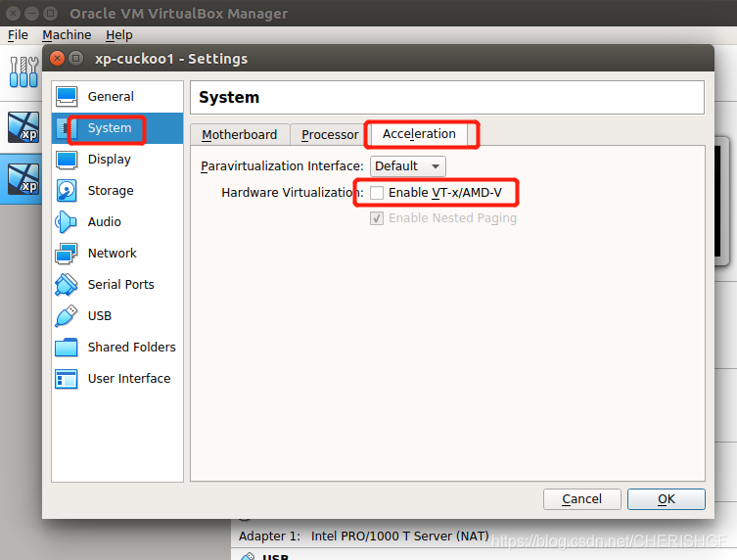The height and width of the screenshot is (560, 737).
Task: Toggle the Enable Nested Paging checkbox
Action: point(377,218)
